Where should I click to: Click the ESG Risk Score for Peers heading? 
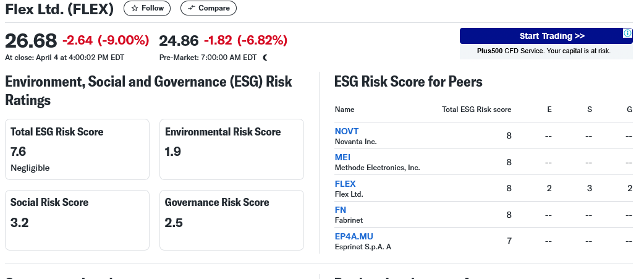tap(408, 82)
